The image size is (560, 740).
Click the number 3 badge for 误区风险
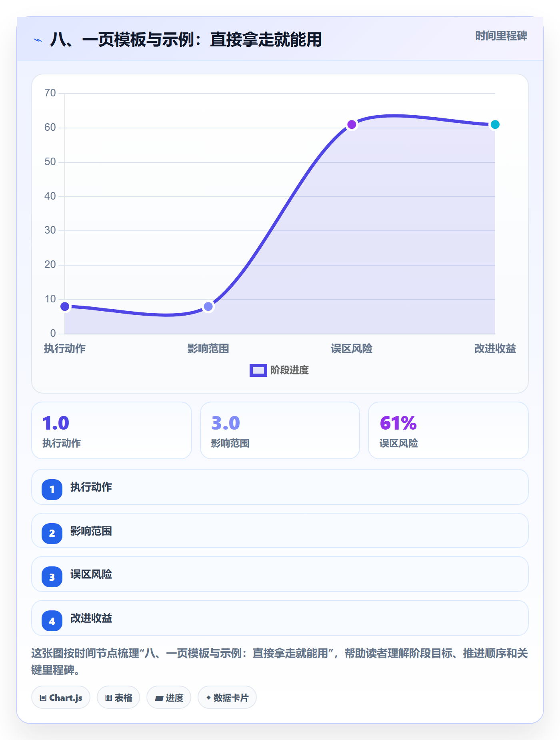tap(52, 577)
